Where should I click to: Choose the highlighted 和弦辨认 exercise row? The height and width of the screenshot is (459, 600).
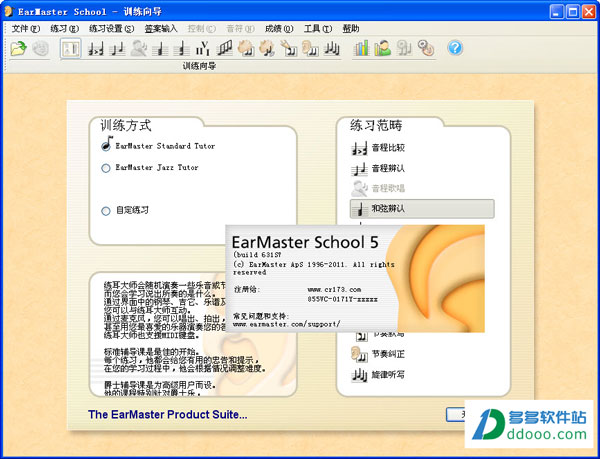click(422, 209)
